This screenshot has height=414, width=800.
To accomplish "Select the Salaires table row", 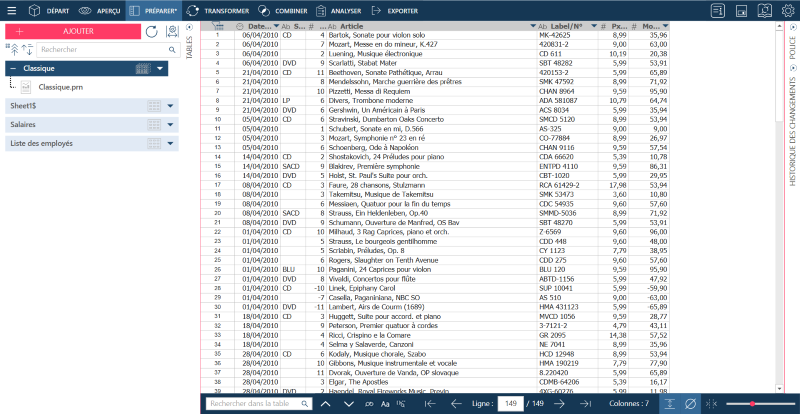I will (x=92, y=125).
